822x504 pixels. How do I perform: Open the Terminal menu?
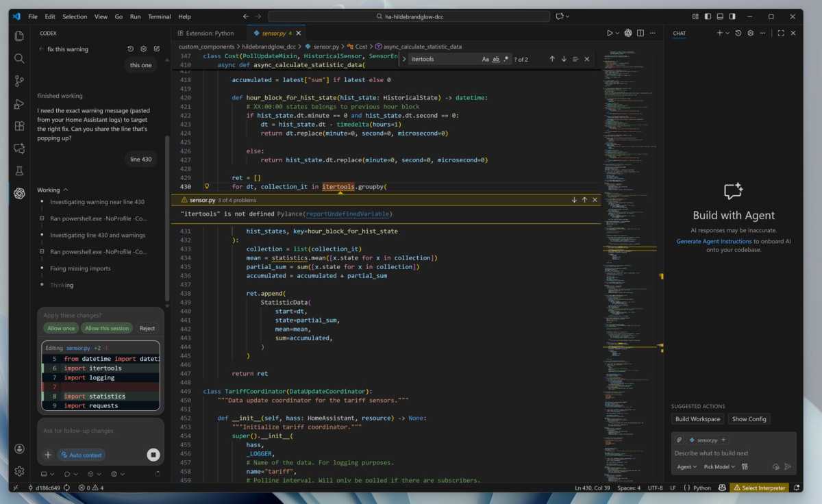159,16
